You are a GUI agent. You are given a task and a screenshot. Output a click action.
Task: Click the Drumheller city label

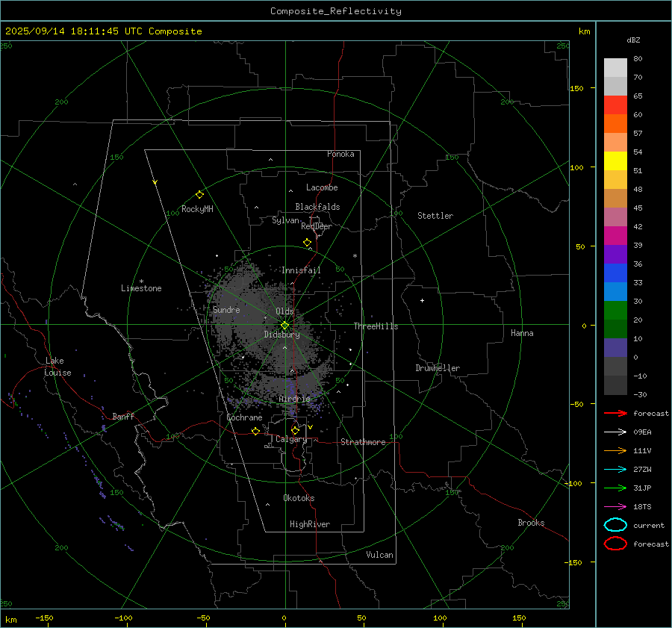[x=438, y=368]
